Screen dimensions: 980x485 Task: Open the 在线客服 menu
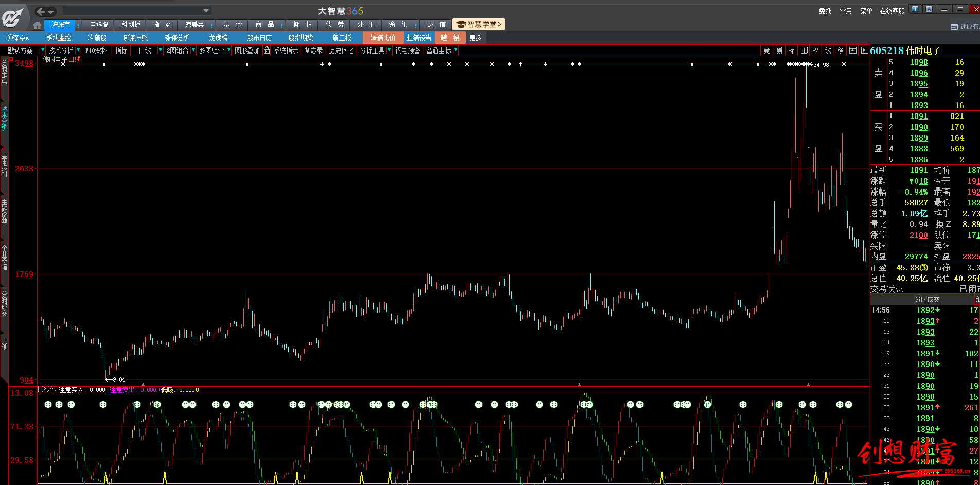click(892, 11)
